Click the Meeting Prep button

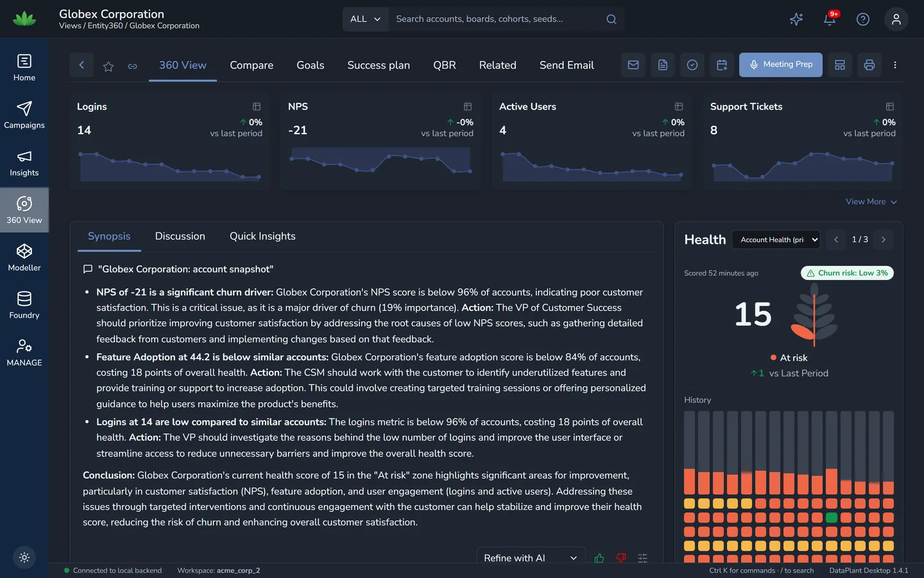click(x=781, y=65)
